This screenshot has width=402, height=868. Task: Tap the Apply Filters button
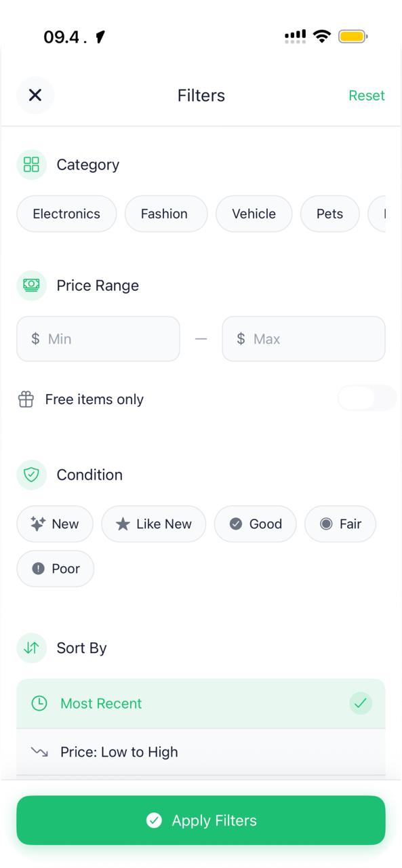[201, 820]
